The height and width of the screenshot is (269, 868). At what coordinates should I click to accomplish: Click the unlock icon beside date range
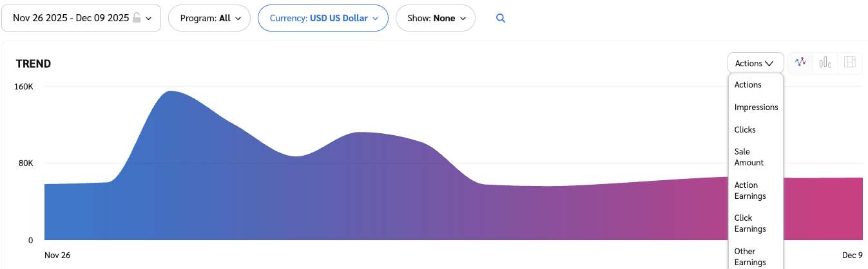[x=137, y=18]
